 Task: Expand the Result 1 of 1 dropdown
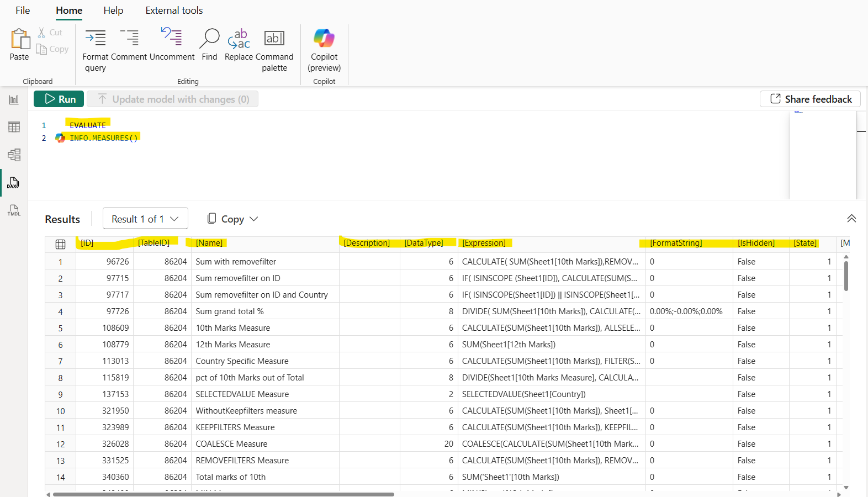click(x=145, y=219)
